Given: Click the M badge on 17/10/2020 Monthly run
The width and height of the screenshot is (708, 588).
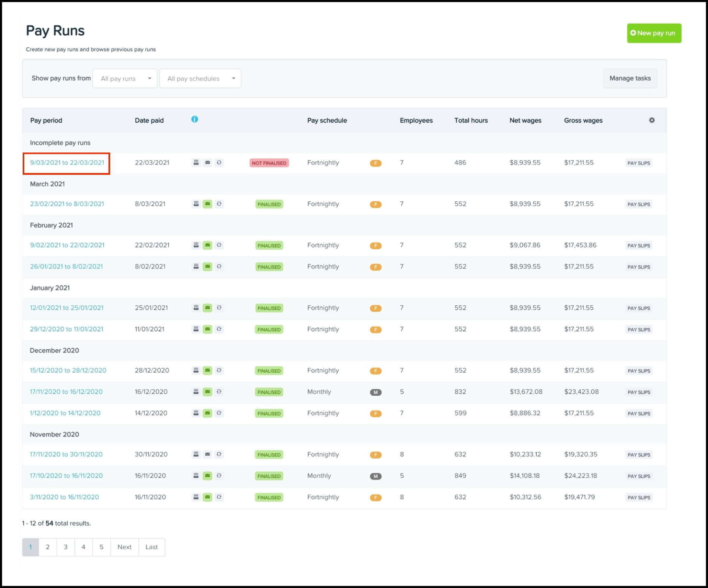Looking at the screenshot, I should pyautogui.click(x=375, y=476).
